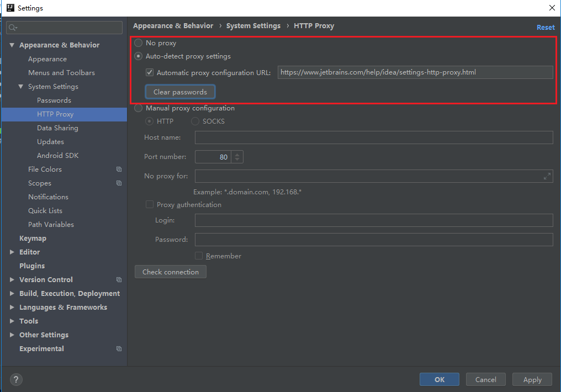
Task: Click the Login input field
Action: pyautogui.click(x=374, y=220)
